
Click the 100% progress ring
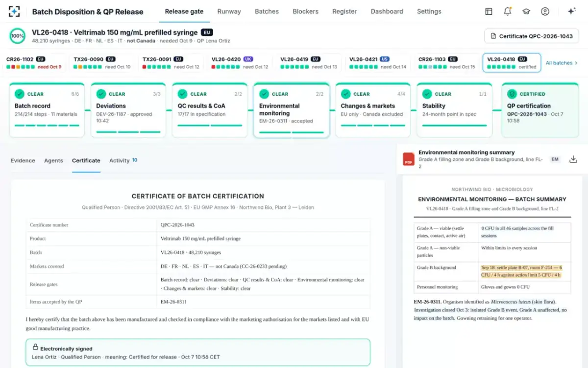click(18, 36)
